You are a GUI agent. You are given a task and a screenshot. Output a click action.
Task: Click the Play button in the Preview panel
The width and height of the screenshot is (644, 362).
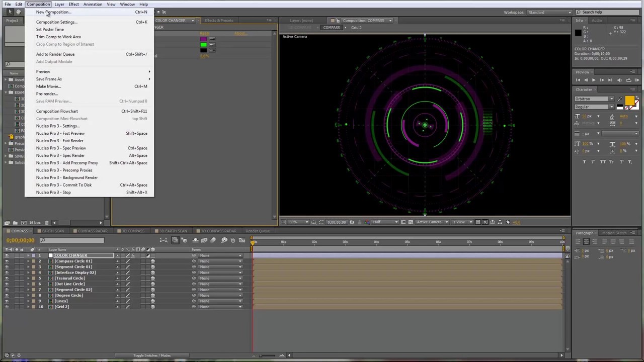tap(594, 80)
